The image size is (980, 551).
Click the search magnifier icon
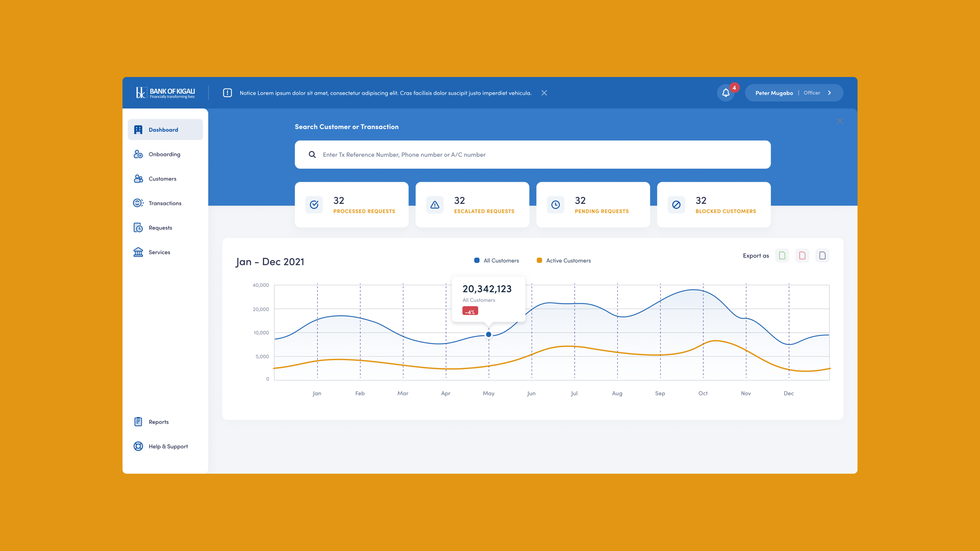click(312, 154)
